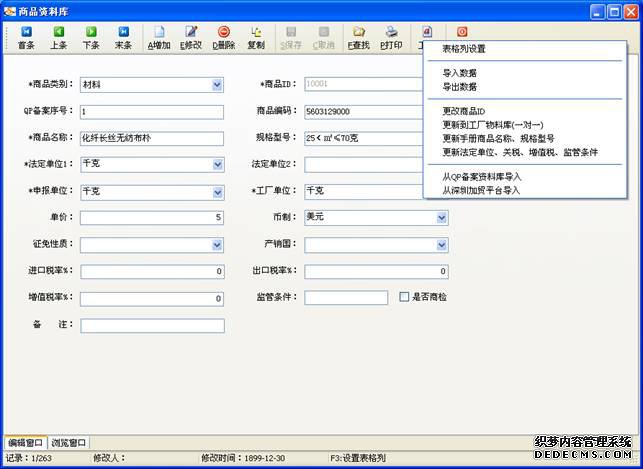
Task: Switch to the 浏览窗口 tab
Action: pyautogui.click(x=69, y=442)
